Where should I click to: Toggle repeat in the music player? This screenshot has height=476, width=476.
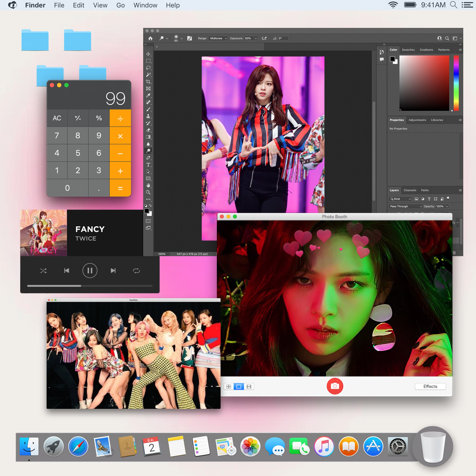coord(136,271)
